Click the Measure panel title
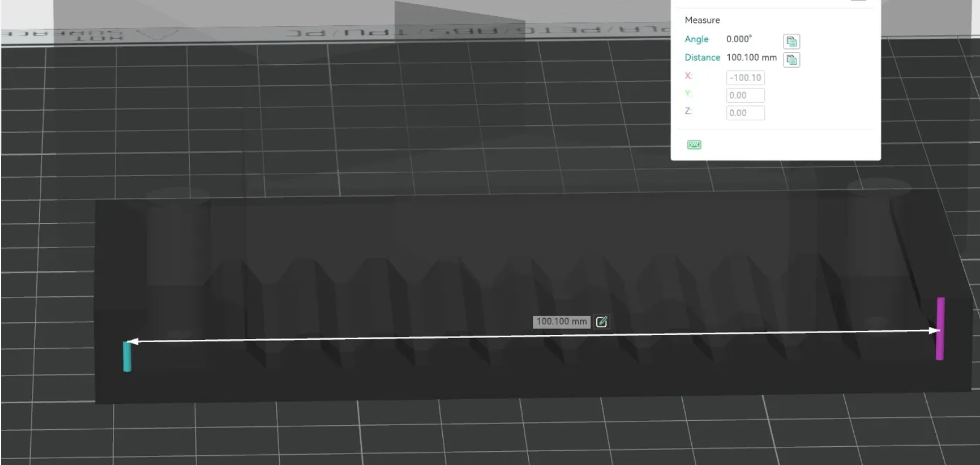Image resolution: width=980 pixels, height=465 pixels. coord(702,20)
